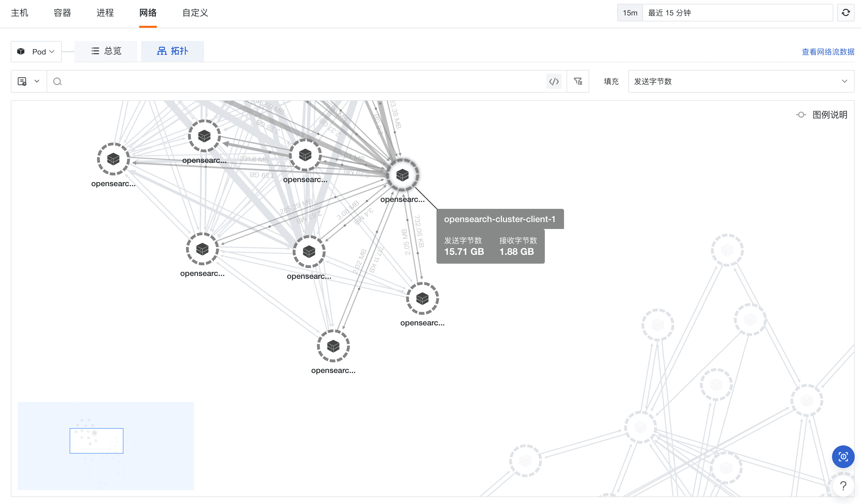Viewport: 861px width, 504px height.
Task: Switch to 总览 overview view
Action: point(106,51)
